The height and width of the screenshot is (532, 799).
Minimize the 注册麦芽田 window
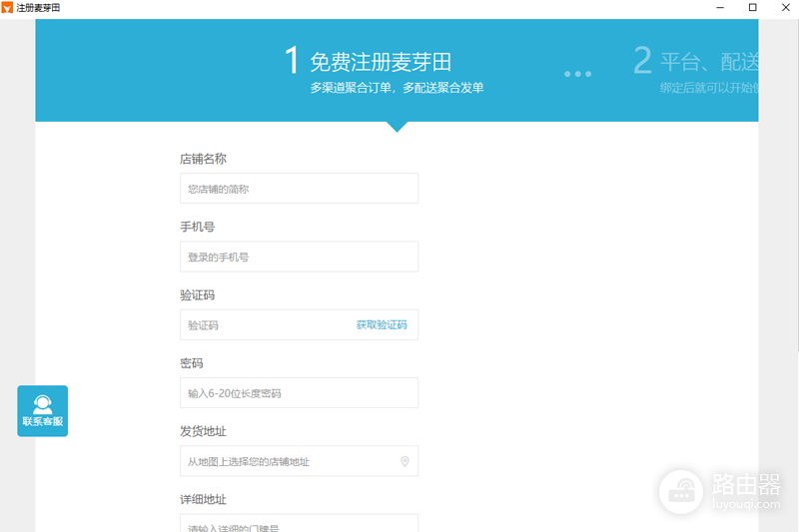720,8
